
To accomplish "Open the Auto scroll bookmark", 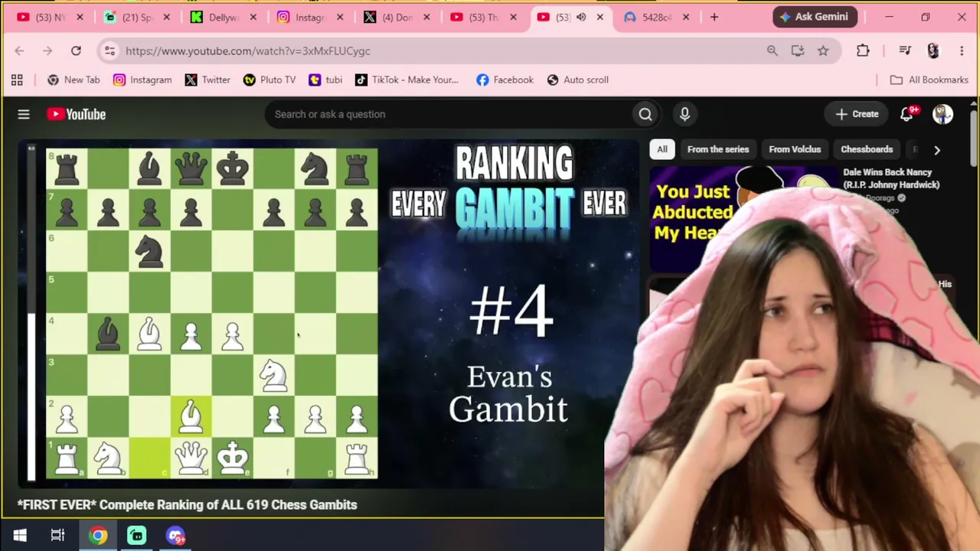I will click(x=578, y=80).
